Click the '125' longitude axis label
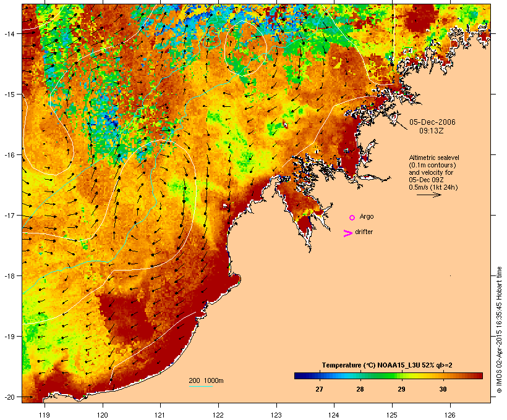Image resolution: width=507 pixels, height=420 pixels. coord(392,415)
